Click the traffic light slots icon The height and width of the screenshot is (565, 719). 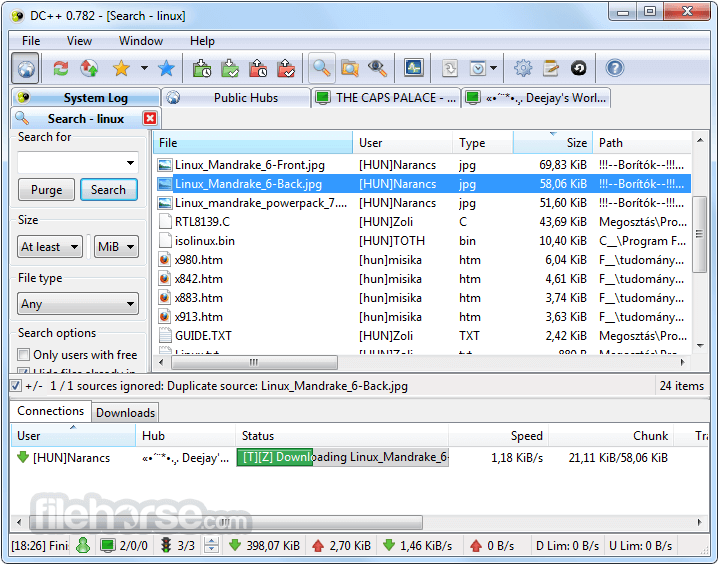[x=166, y=545]
